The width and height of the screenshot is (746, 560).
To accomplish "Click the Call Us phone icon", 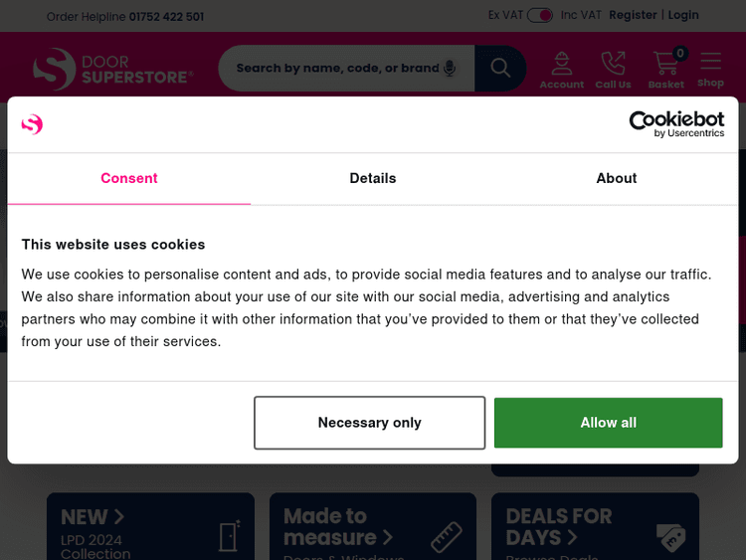I will [613, 70].
